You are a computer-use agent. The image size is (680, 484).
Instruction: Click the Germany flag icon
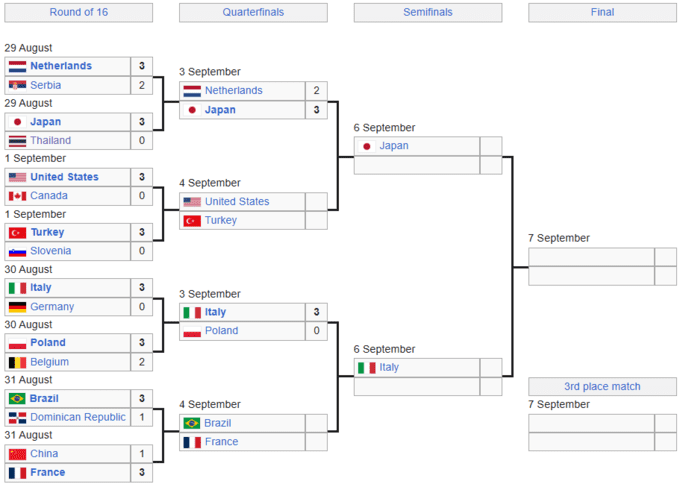17,307
